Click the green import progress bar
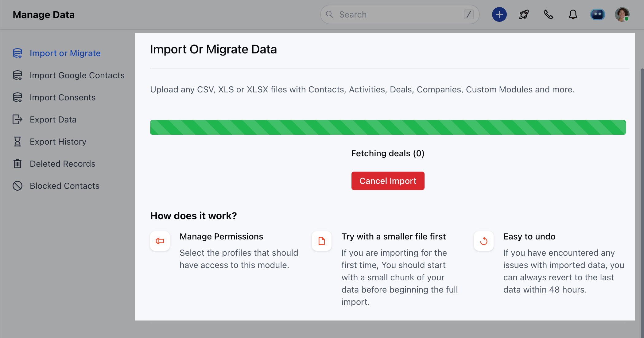 pos(388,127)
